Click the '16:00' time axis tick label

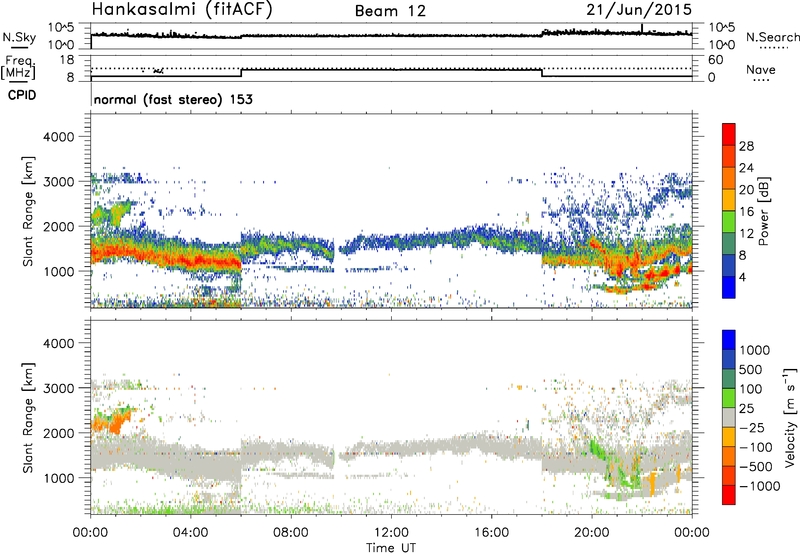click(491, 533)
